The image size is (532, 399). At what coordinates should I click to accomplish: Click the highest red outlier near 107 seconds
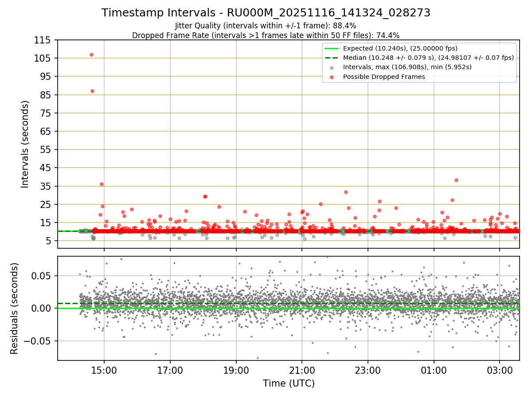[x=91, y=55]
